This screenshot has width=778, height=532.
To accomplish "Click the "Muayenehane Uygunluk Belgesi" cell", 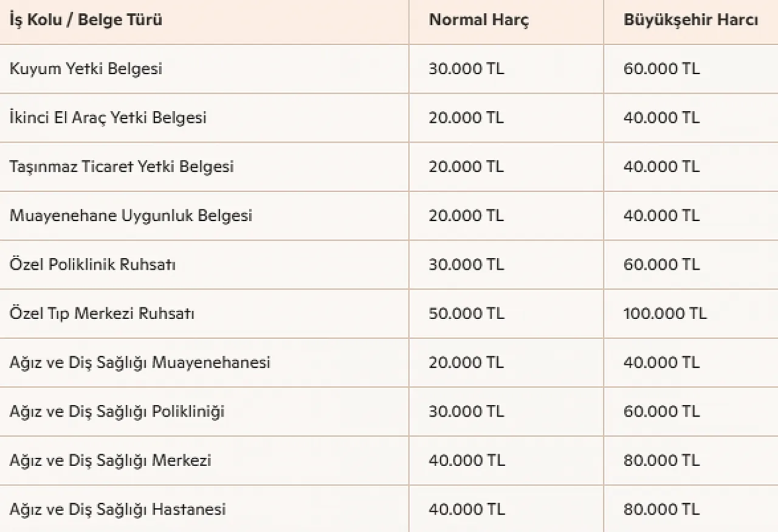I will click(x=131, y=216).
